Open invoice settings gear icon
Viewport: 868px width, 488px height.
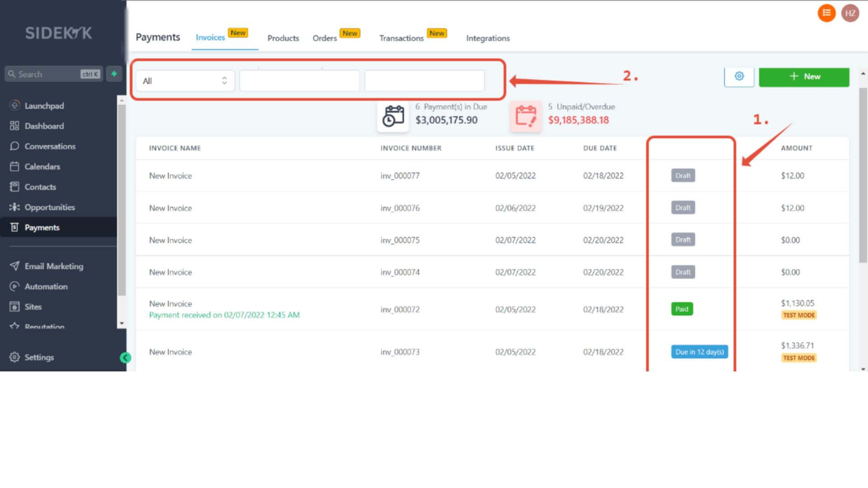tap(739, 76)
